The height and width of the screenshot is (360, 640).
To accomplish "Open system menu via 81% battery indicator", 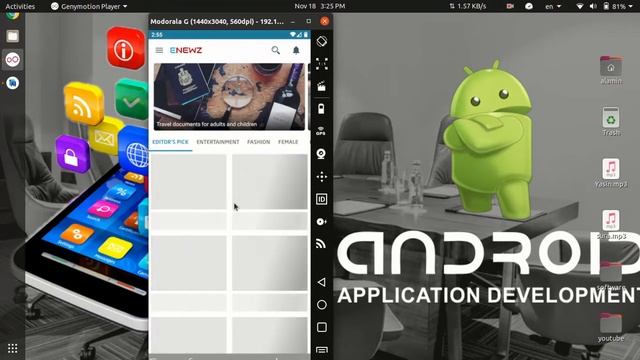I will [x=618, y=6].
